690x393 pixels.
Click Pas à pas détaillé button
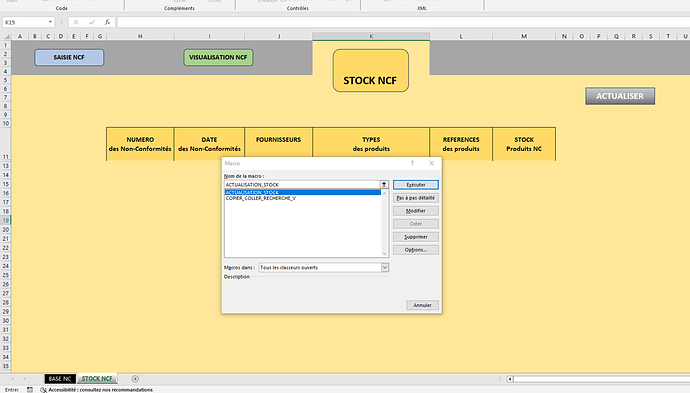[415, 198]
